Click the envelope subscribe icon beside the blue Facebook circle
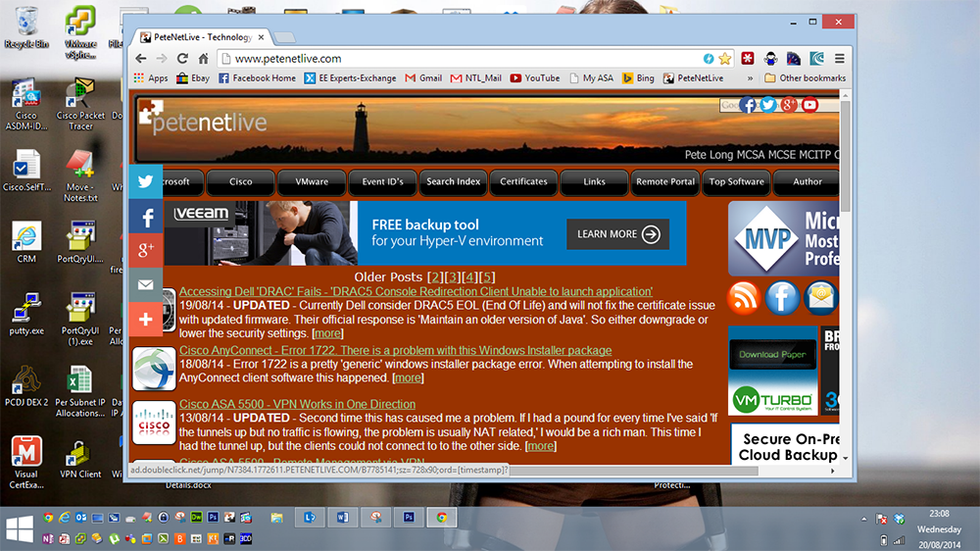 820,297
